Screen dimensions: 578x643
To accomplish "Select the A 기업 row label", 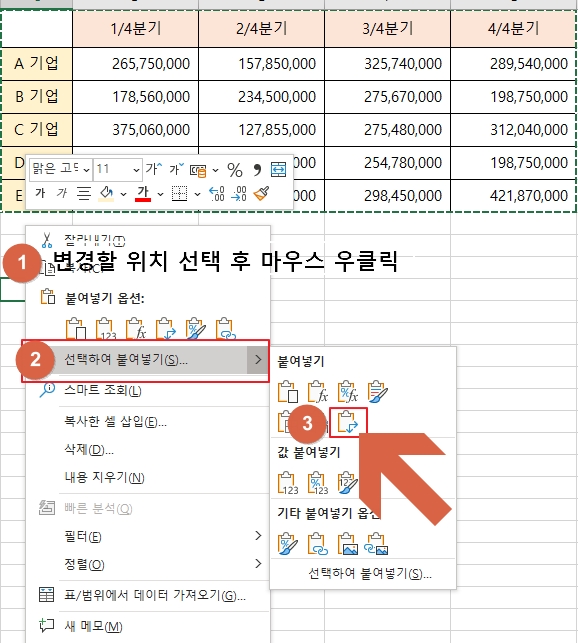I will click(37, 64).
